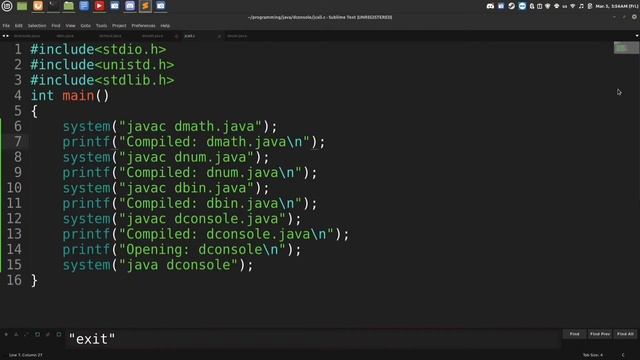Screen dimensions: 640x360
Task: Click the system("java dconsole") line
Action: coord(158,265)
